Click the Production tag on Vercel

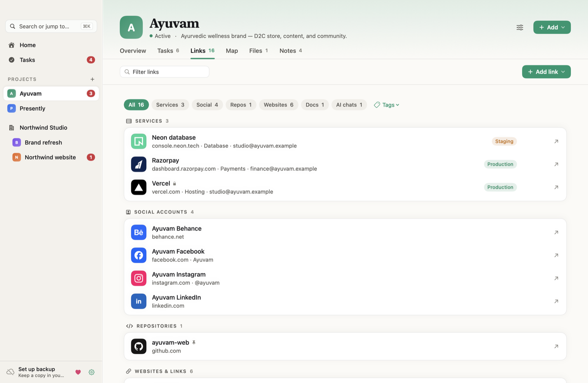pyautogui.click(x=500, y=187)
